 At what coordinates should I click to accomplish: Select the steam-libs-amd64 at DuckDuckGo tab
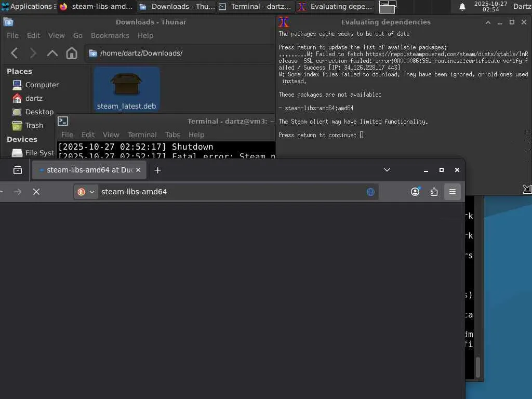(89, 170)
